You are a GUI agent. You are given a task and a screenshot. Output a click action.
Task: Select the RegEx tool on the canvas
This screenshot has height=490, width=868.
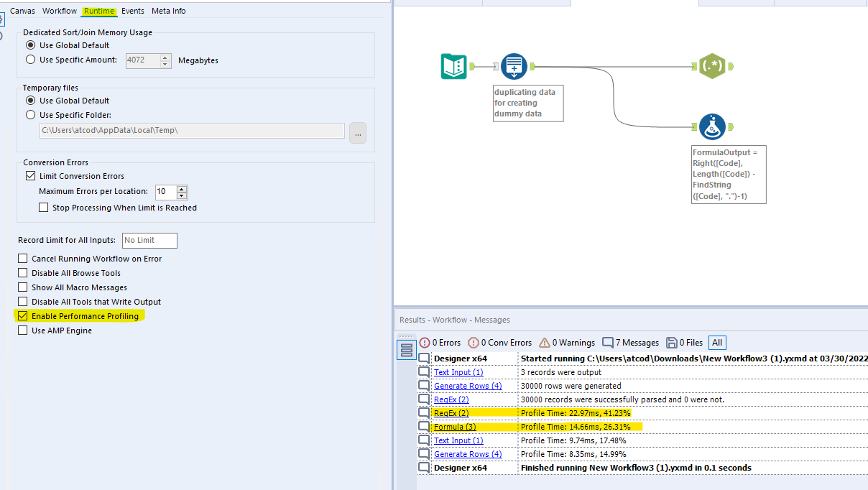(x=713, y=65)
